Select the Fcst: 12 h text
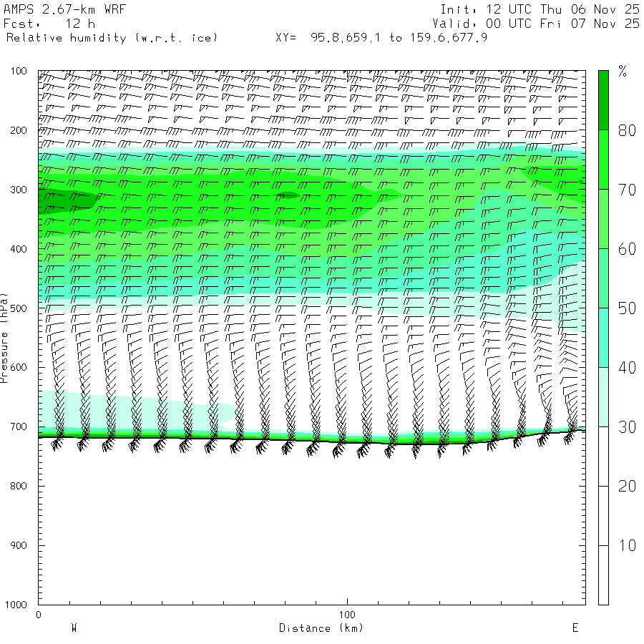The width and height of the screenshot is (644, 644). (44, 24)
